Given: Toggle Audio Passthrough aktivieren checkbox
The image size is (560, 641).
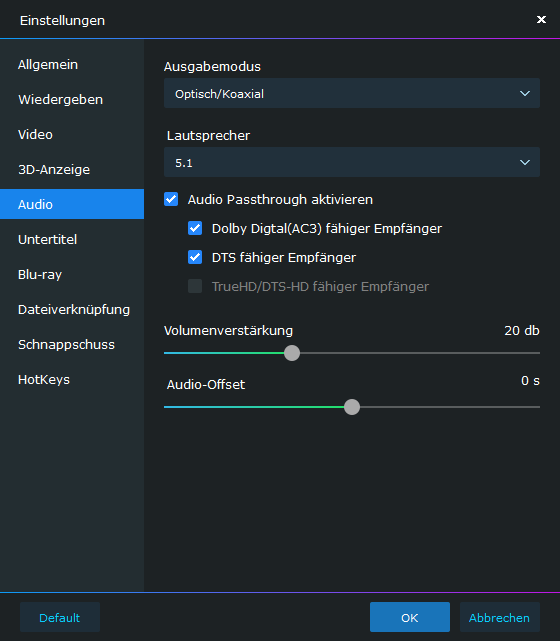Looking at the screenshot, I should click(171, 199).
